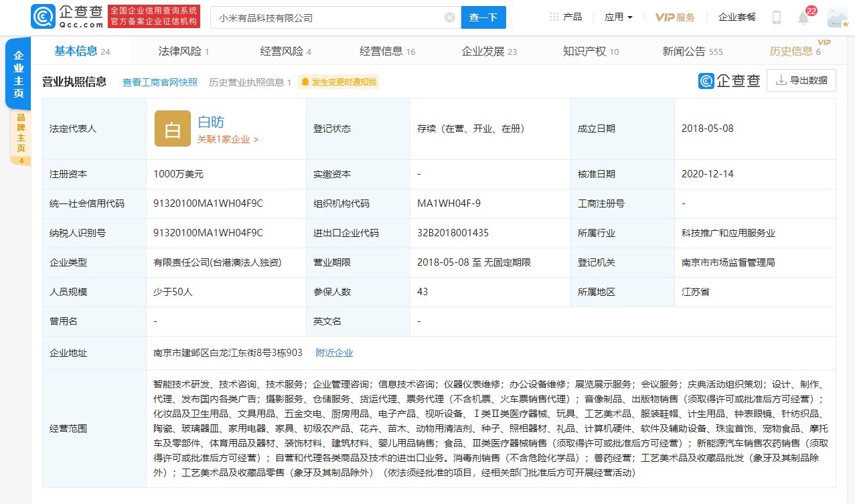Open 查看工商官网快照 link
The image size is (855, 504).
tap(159, 82)
